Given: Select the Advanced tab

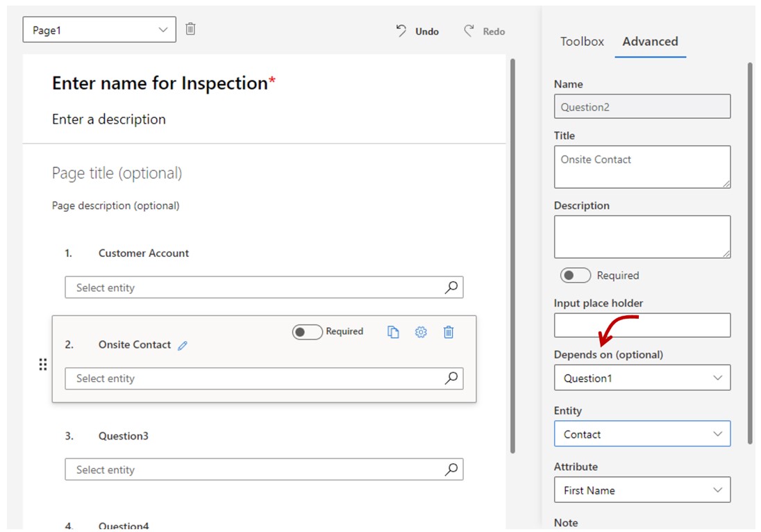Looking at the screenshot, I should click(650, 42).
